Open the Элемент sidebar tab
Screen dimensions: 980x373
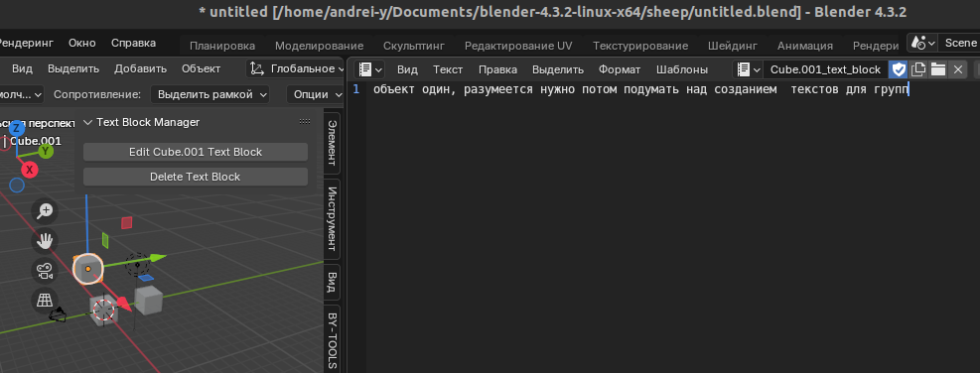pos(332,143)
